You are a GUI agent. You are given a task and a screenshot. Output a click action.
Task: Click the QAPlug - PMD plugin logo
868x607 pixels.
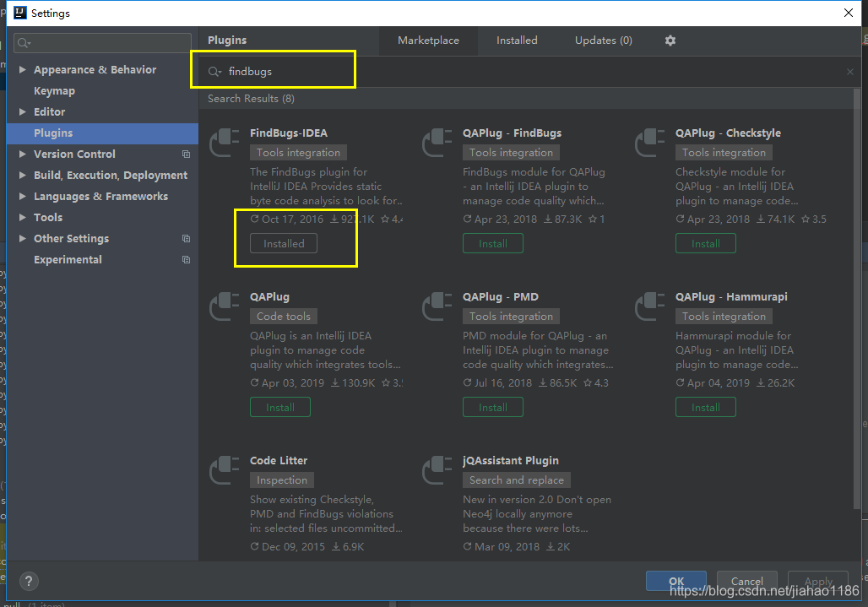[436, 306]
